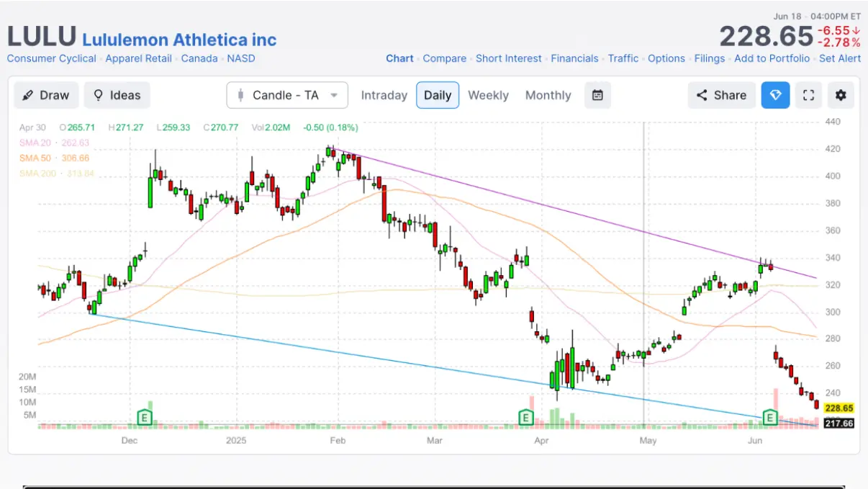Screen dimensions: 868x489
Task: Click the December earnings E marker
Action: 145,417
